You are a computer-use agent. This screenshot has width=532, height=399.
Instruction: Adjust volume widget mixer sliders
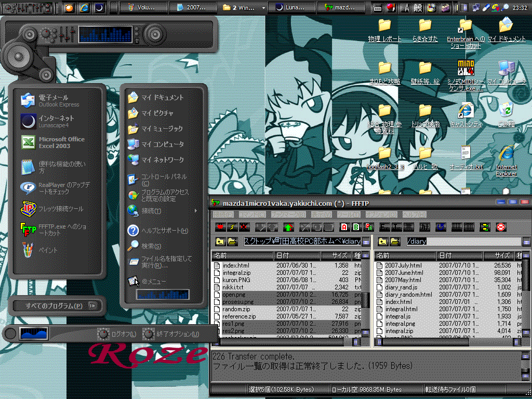click(67, 34)
